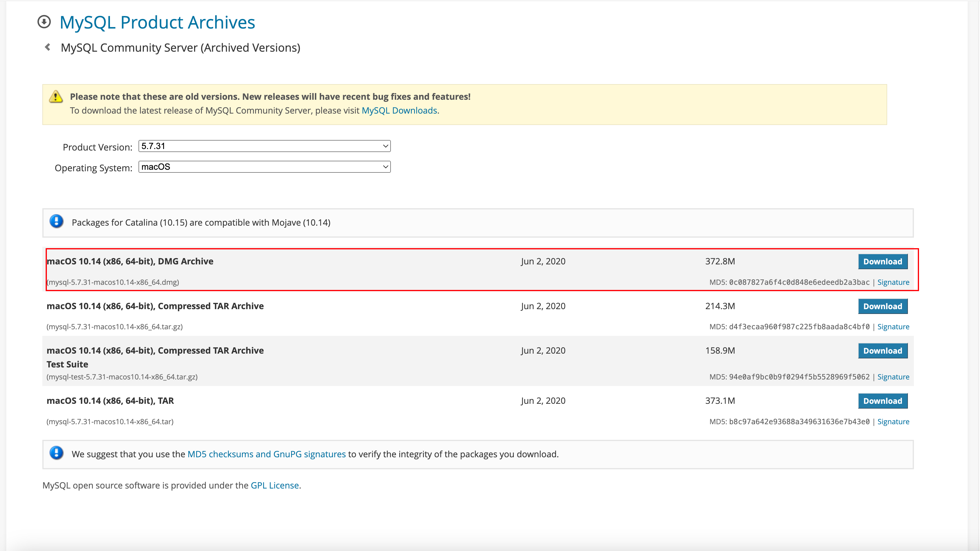The height and width of the screenshot is (551, 980).
Task: Click the download circle icon beside MySQL Product Archives
Action: click(x=44, y=22)
